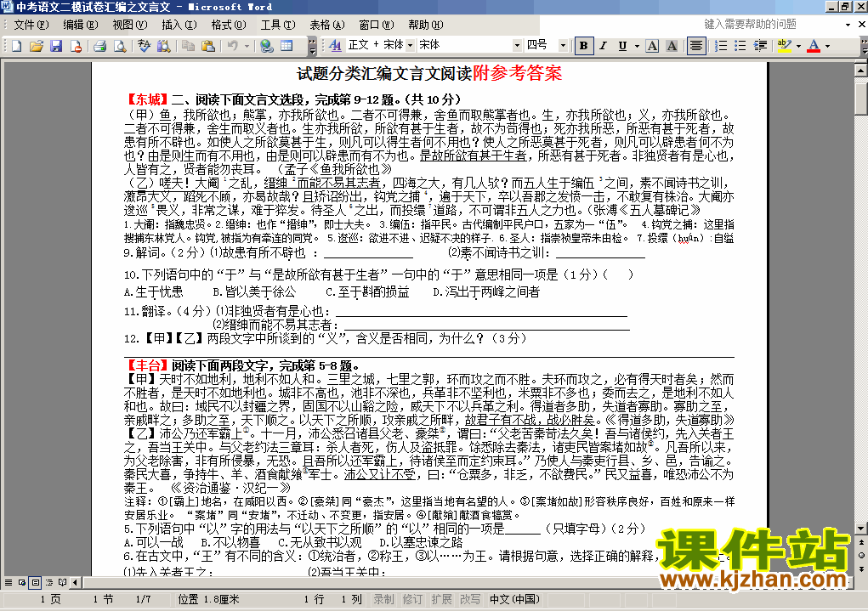This screenshot has width=868, height=611.
Task: Jump to previous page browse button
Action: coord(861,542)
